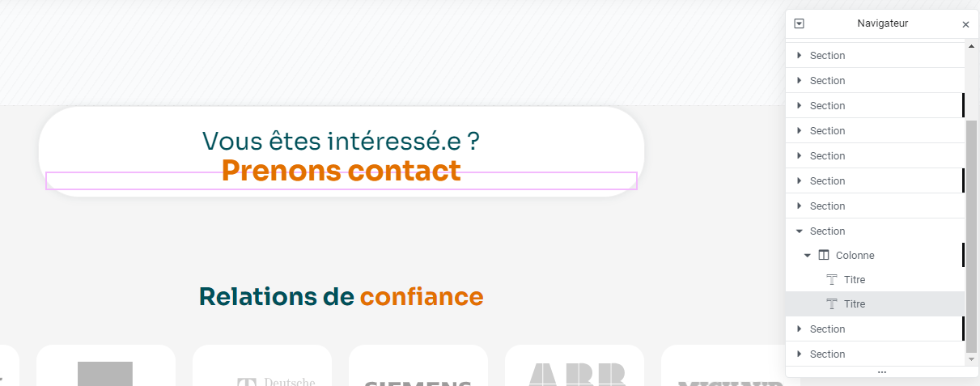
Task: Click the Navigateur resize handle dots
Action: 882,372
